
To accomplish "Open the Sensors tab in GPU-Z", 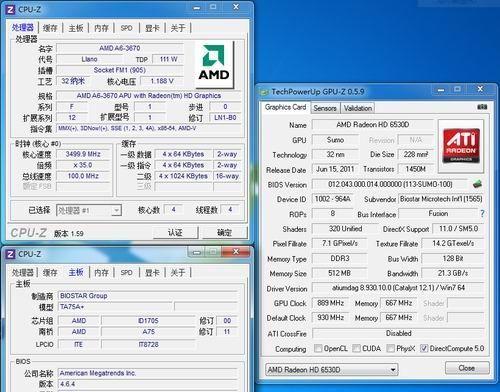I will point(325,108).
